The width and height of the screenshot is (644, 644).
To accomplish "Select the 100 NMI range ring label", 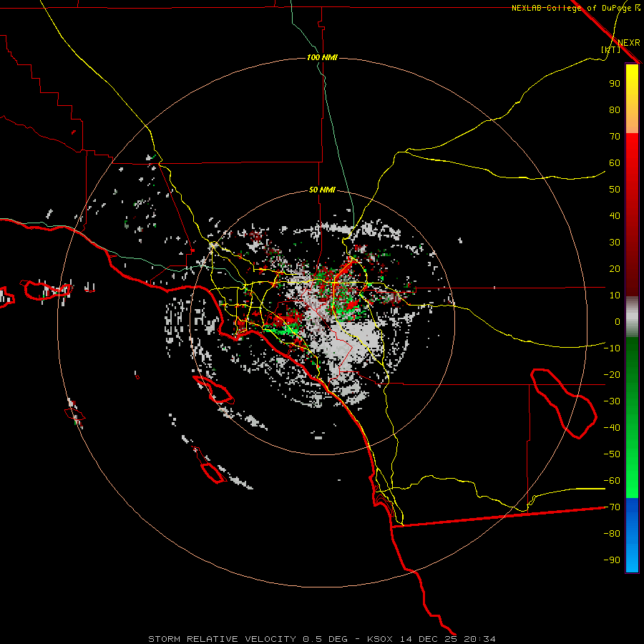I will pos(322,57).
